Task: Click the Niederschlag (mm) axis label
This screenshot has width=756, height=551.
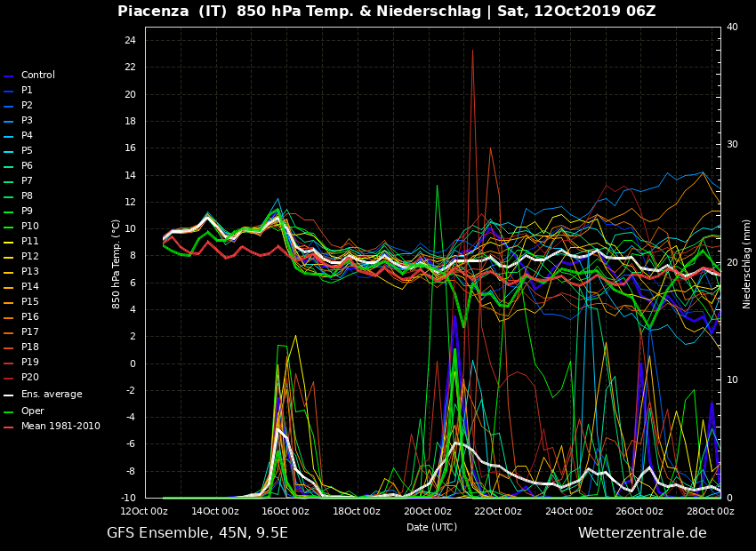Action: pos(747,264)
